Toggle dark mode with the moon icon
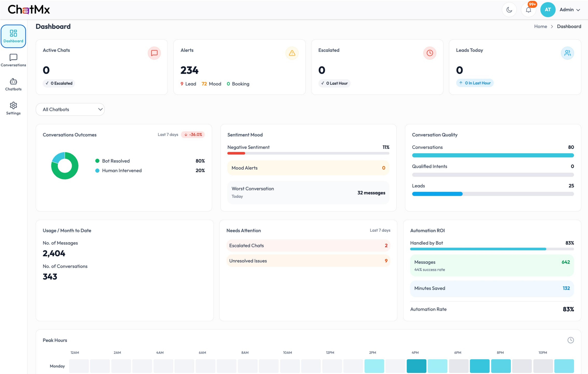 [x=509, y=10]
